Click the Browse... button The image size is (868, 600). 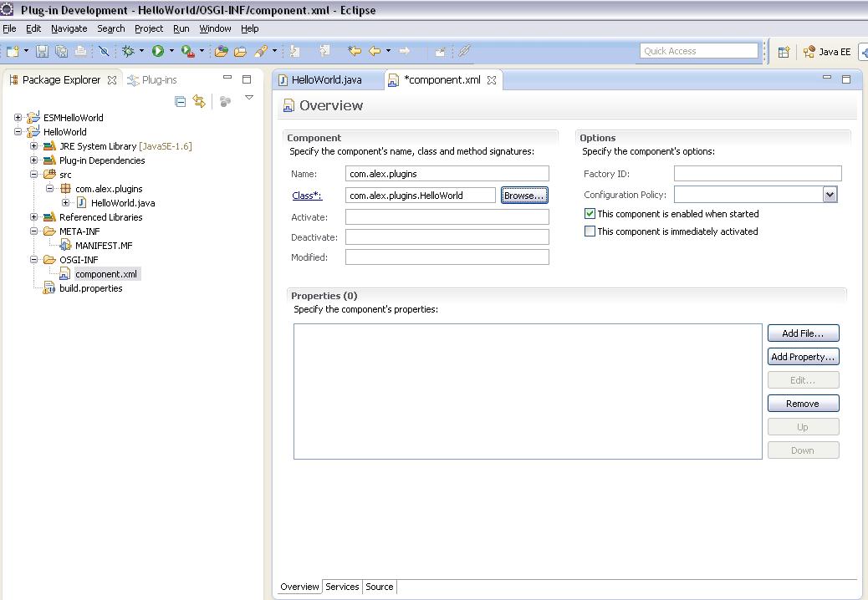point(523,196)
